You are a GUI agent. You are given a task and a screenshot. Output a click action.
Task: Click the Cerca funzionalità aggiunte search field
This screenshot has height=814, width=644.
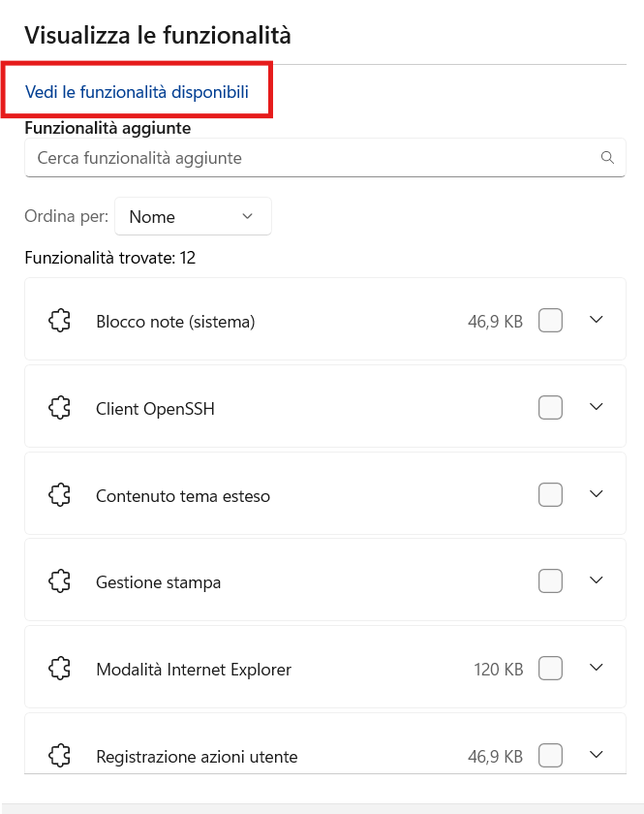pos(310,157)
